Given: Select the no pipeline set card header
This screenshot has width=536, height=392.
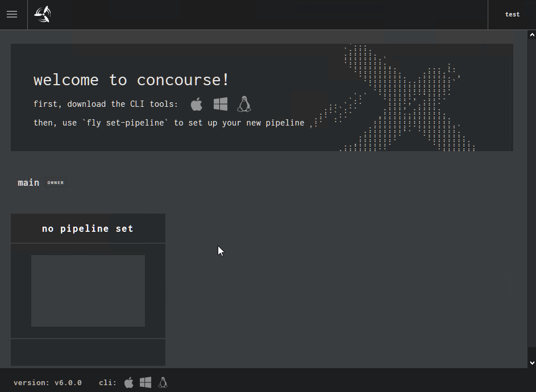Looking at the screenshot, I should point(88,228).
